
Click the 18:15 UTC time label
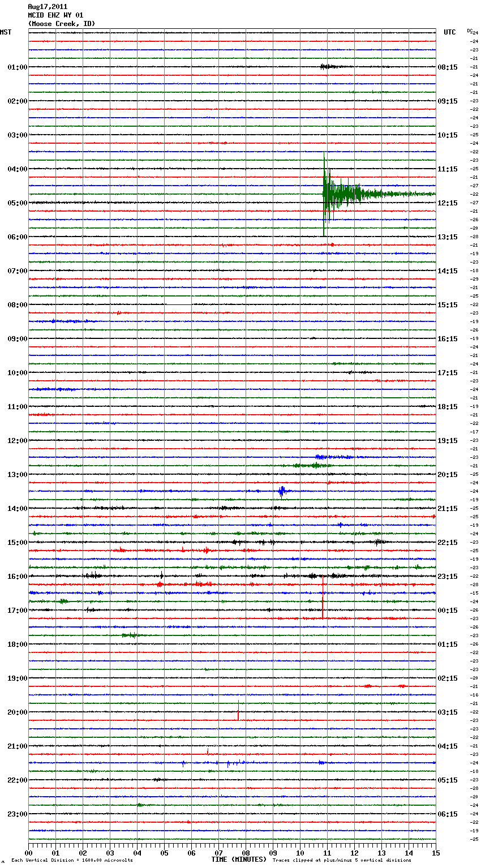click(x=448, y=407)
